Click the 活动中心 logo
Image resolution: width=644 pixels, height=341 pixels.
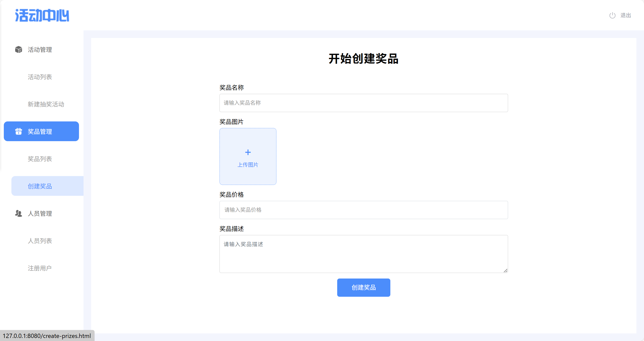point(42,15)
